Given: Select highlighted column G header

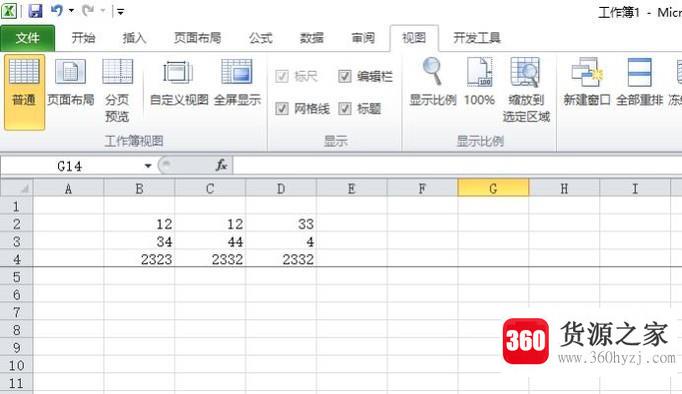Looking at the screenshot, I should pos(493,188).
